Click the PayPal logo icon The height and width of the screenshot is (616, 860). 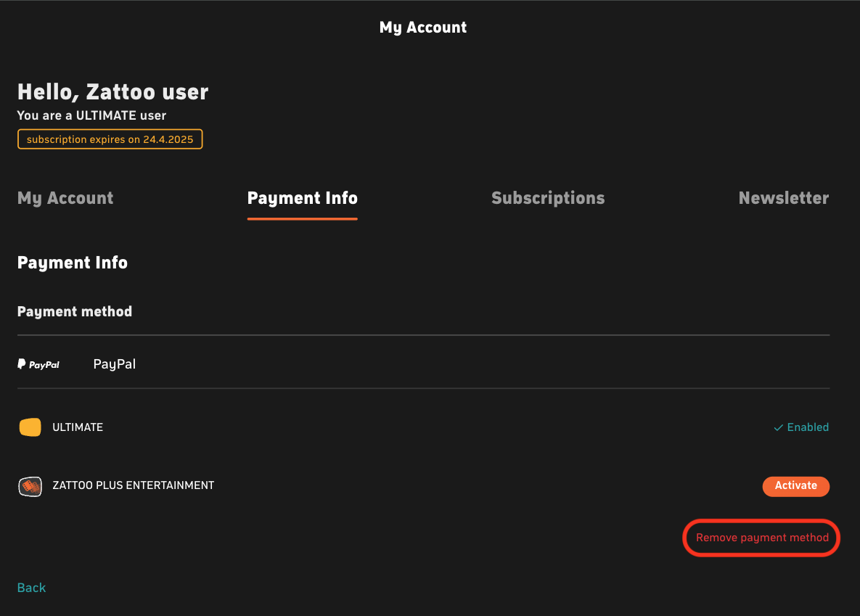38,364
